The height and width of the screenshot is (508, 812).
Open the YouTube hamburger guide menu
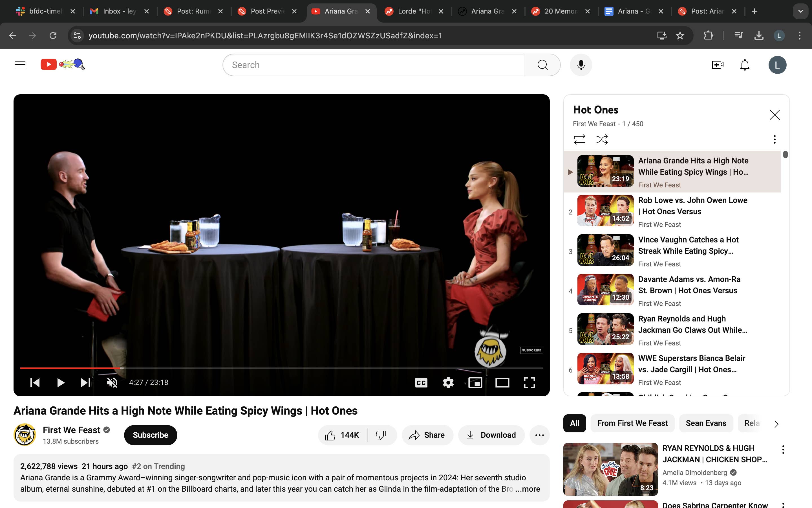click(x=20, y=65)
